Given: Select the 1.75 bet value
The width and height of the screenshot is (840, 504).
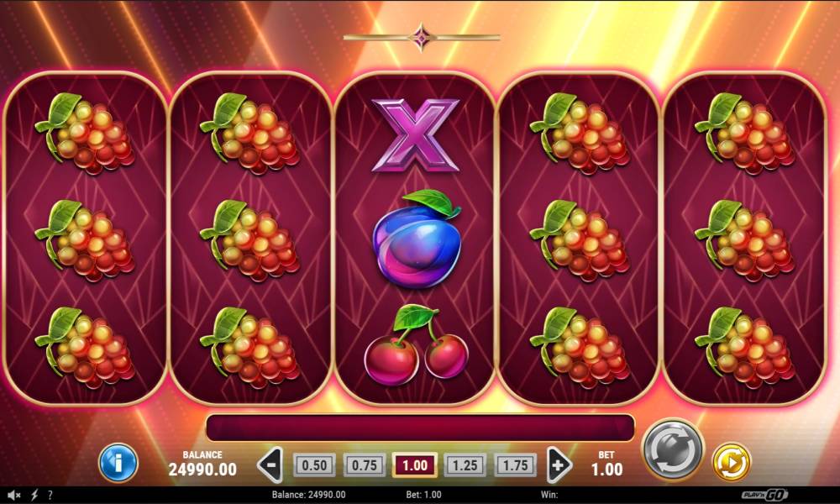Looking at the screenshot, I should (x=516, y=465).
